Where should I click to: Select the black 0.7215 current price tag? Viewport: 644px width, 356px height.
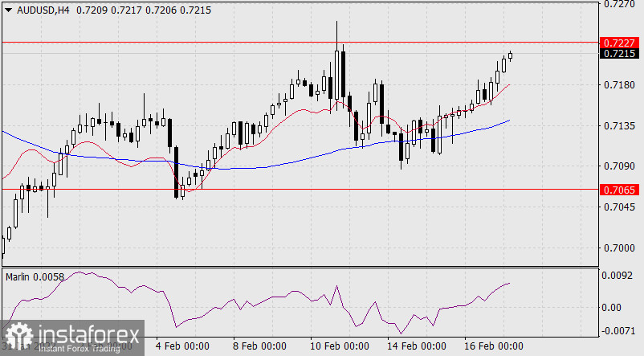(x=618, y=54)
